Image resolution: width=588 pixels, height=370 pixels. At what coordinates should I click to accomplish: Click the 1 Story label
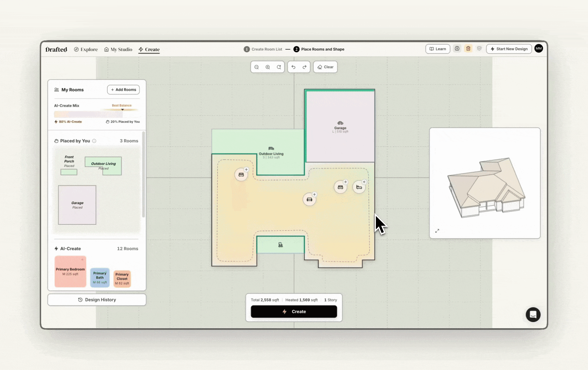pyautogui.click(x=331, y=300)
